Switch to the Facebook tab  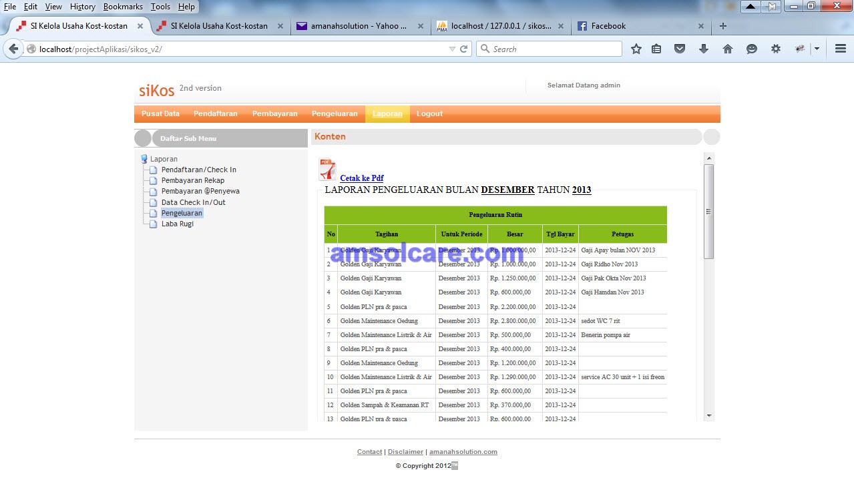641,26
